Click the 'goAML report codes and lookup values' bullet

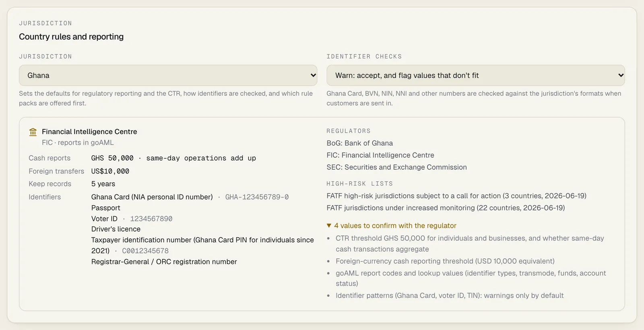471,278
